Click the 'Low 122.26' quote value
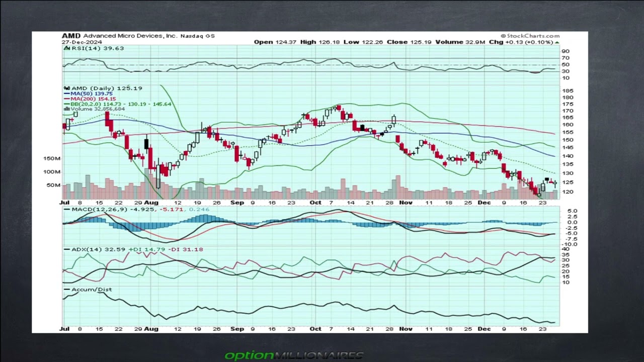Screen dimensions: 644x362 point(363,42)
